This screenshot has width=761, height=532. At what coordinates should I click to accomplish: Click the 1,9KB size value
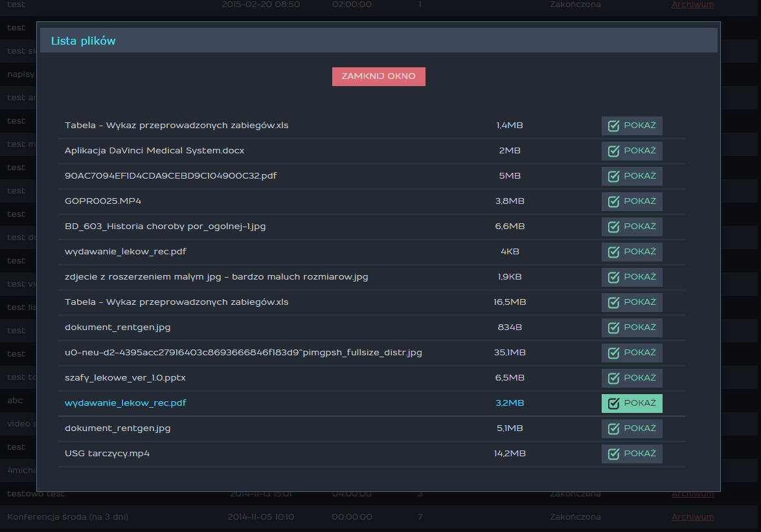pyautogui.click(x=510, y=276)
